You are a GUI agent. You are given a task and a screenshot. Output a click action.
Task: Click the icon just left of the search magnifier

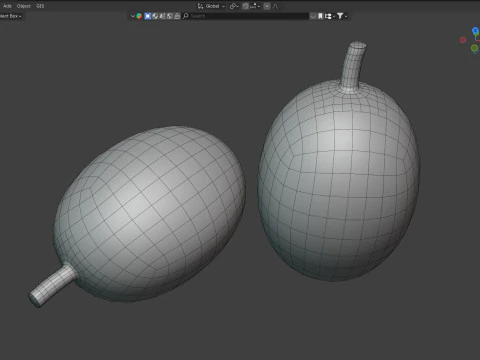click(x=177, y=16)
